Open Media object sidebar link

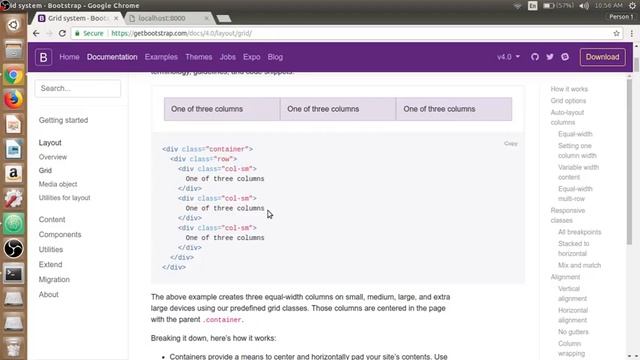[58, 184]
